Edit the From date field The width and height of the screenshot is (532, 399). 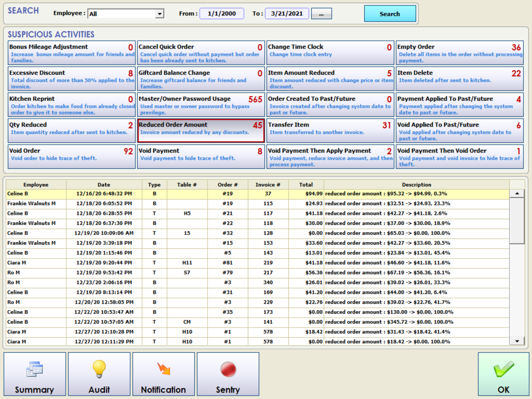tap(222, 14)
